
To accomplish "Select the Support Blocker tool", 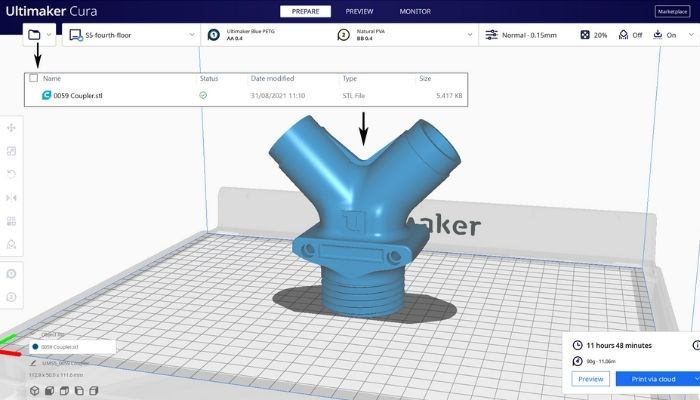I will (x=11, y=245).
